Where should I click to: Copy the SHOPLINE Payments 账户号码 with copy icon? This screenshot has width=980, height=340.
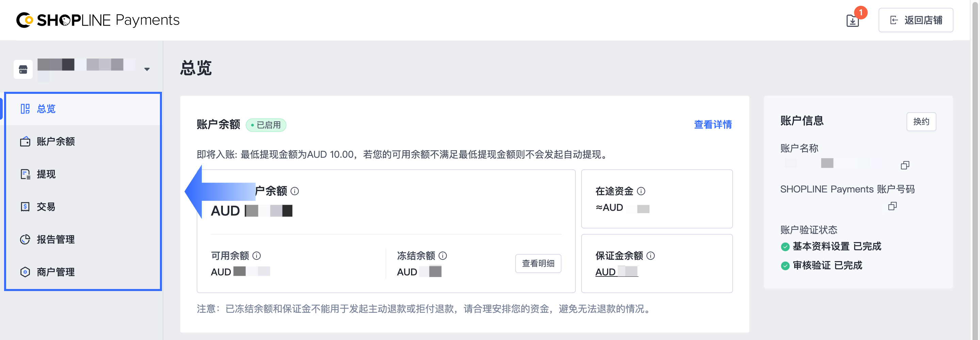[x=892, y=206]
